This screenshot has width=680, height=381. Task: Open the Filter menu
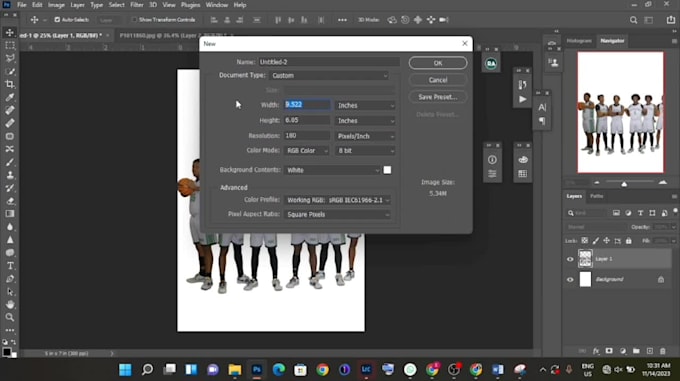(137, 5)
